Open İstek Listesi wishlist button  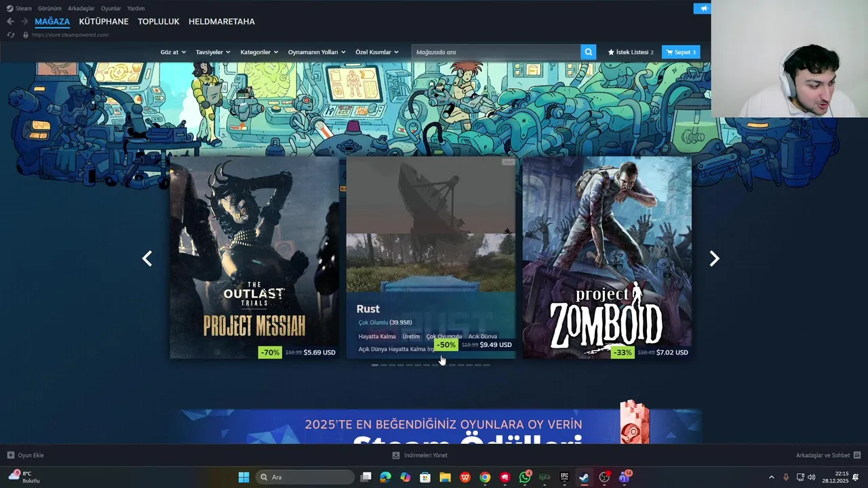(x=631, y=52)
